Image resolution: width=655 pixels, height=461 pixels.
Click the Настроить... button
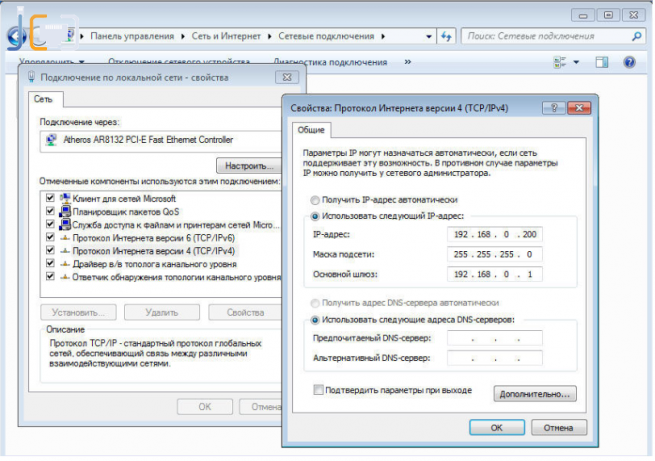point(246,165)
